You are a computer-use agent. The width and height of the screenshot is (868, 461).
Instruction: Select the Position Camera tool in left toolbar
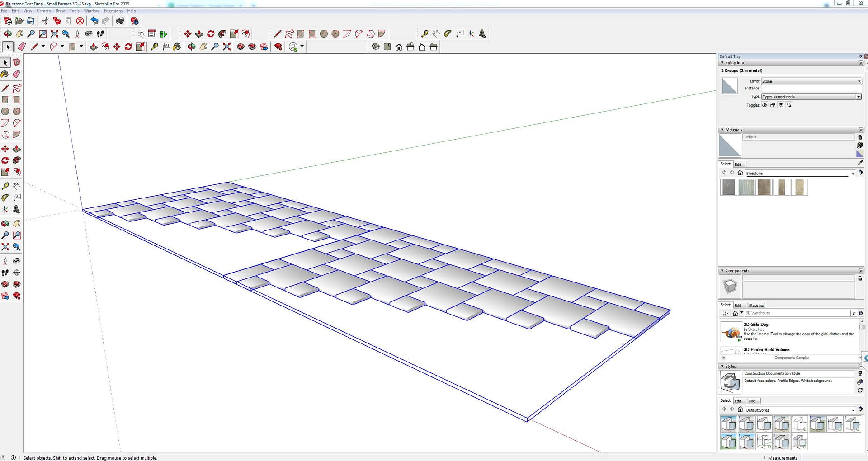click(5, 261)
